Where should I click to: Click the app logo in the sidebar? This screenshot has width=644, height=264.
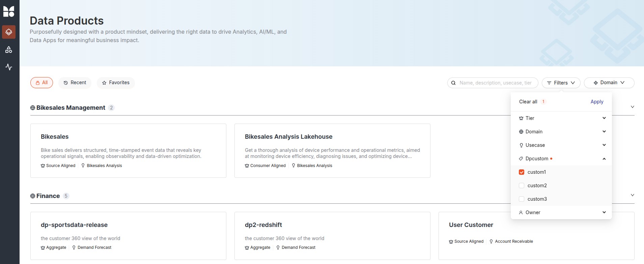(x=9, y=11)
